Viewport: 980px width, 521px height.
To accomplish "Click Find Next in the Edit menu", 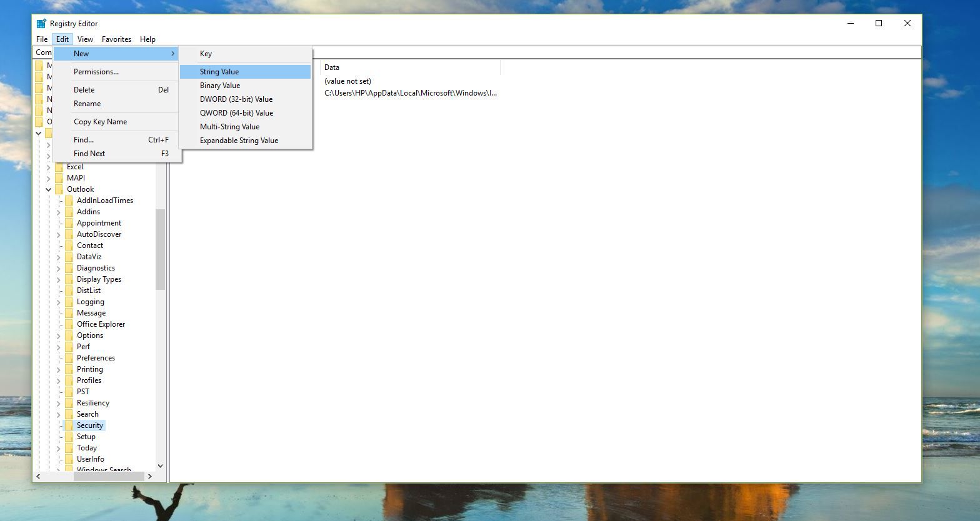I will [x=116, y=154].
